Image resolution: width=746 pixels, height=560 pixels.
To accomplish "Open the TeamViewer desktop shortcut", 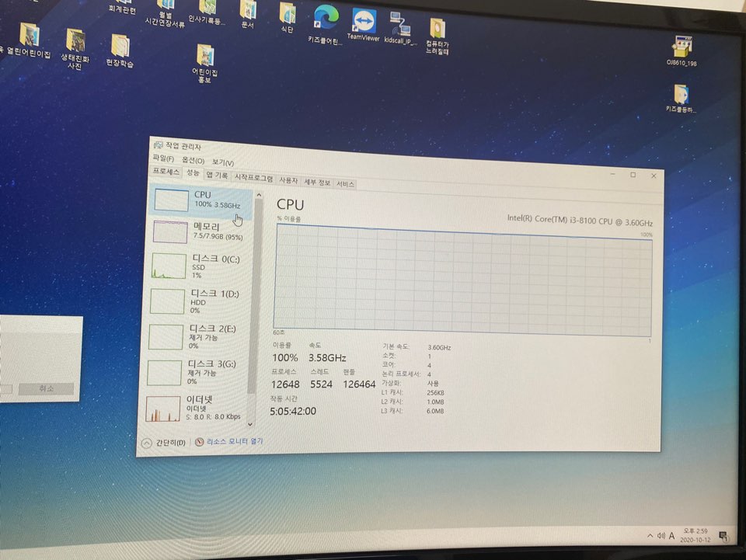I will (364, 24).
